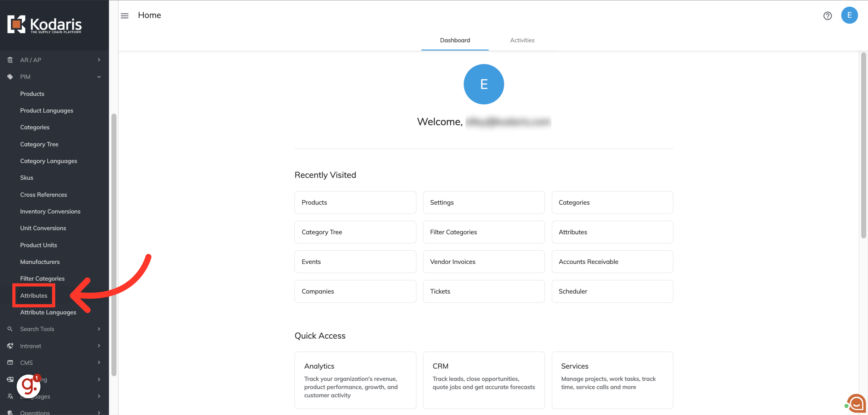
Task: Click the CMS sidebar icon
Action: [10, 362]
